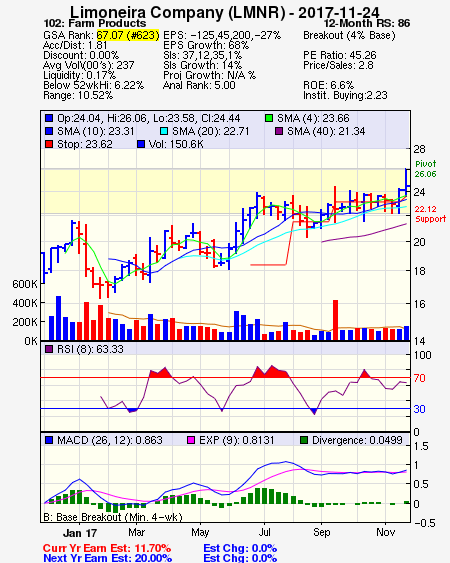
Task: Click the Nov x-axis label
Action: tap(386, 532)
